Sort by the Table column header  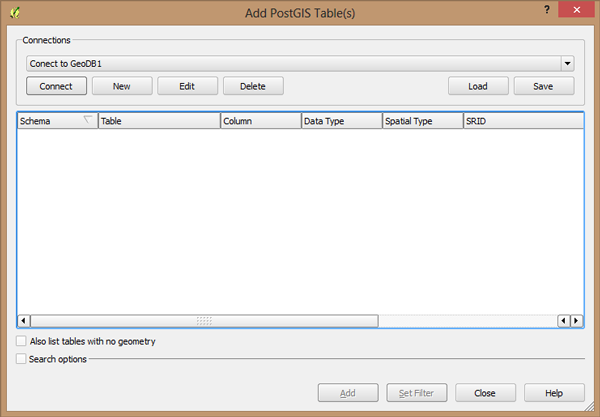coord(159,121)
